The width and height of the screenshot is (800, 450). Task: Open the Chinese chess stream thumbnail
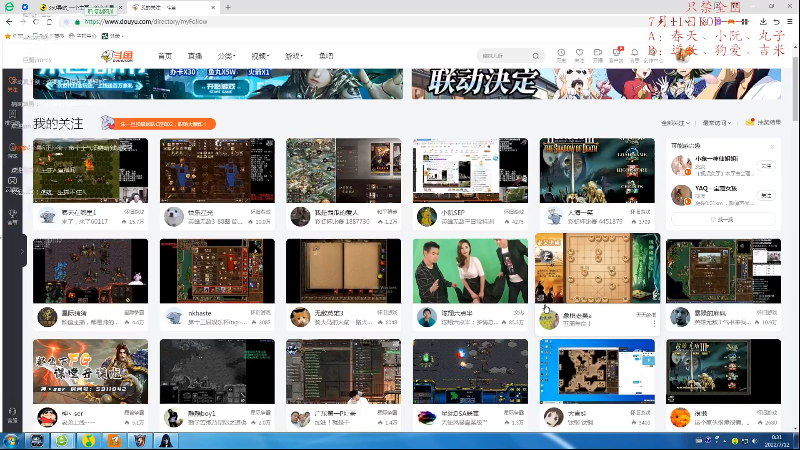tap(597, 268)
